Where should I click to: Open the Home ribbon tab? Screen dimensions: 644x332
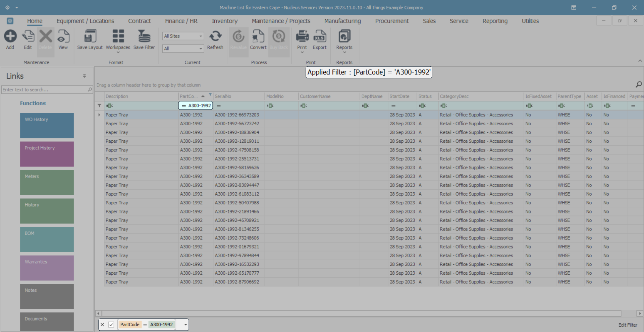tap(35, 21)
